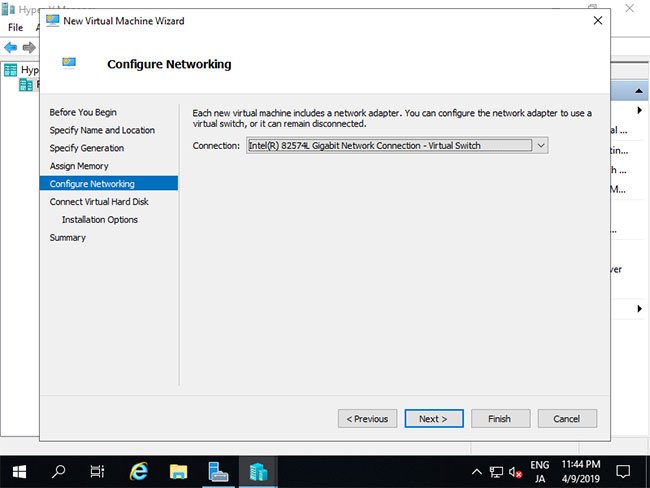The width and height of the screenshot is (650, 488).
Task: Go to Specify Name and Location step
Action: [102, 130]
